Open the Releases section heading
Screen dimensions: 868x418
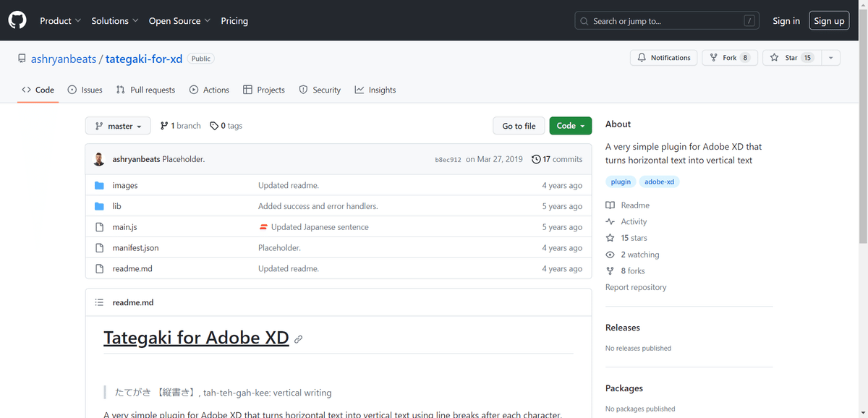pos(623,328)
